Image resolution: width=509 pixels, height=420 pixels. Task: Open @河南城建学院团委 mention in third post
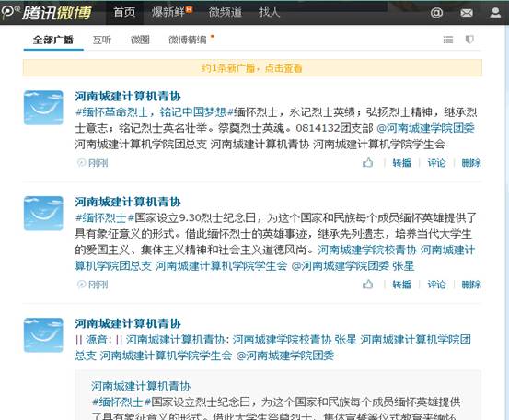click(x=285, y=356)
